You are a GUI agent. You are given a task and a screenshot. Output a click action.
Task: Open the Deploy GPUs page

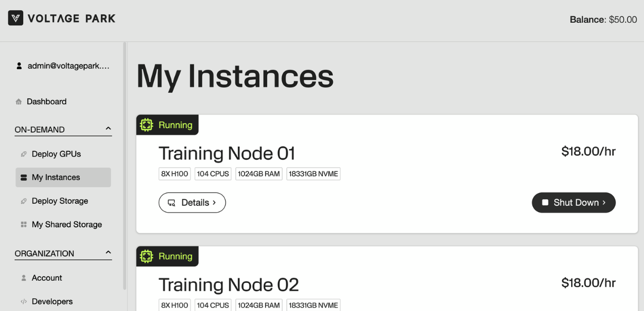point(56,154)
